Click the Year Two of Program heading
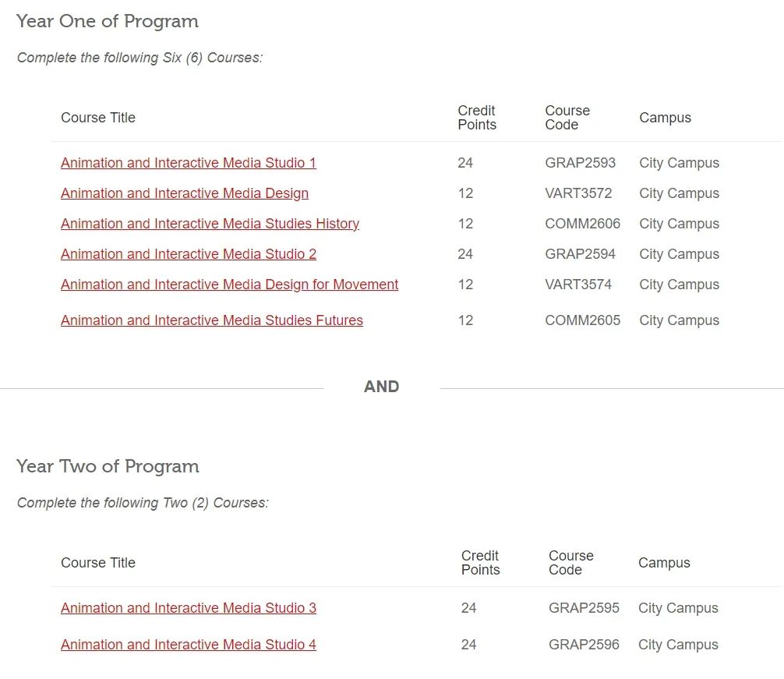Screen dimensions: 784x679 click(x=108, y=466)
